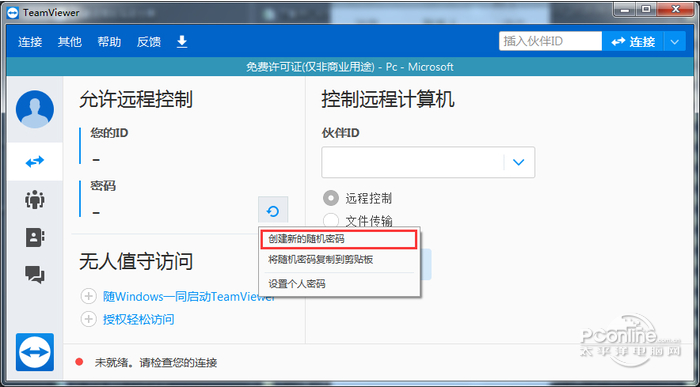This screenshot has width=700, height=387.
Task: Open the profile avatar icon in sidebar
Action: point(35,109)
